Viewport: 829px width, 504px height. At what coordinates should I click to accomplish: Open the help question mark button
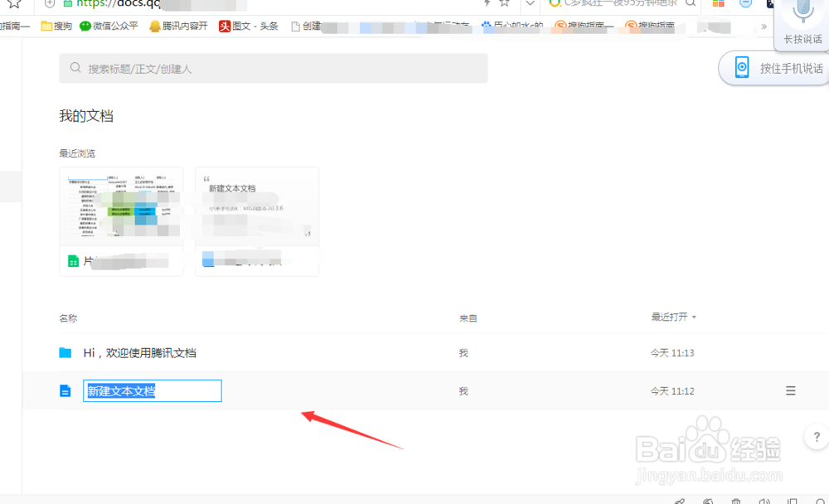coord(816,436)
